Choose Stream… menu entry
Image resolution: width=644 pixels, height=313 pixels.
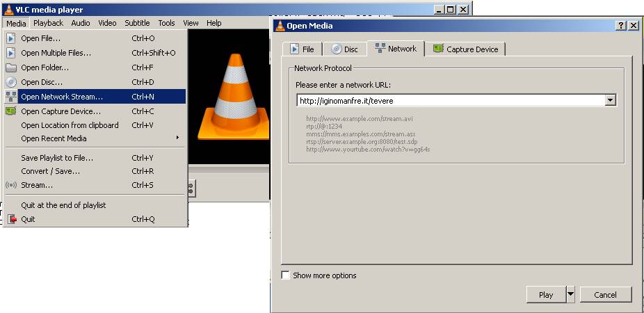(95, 185)
